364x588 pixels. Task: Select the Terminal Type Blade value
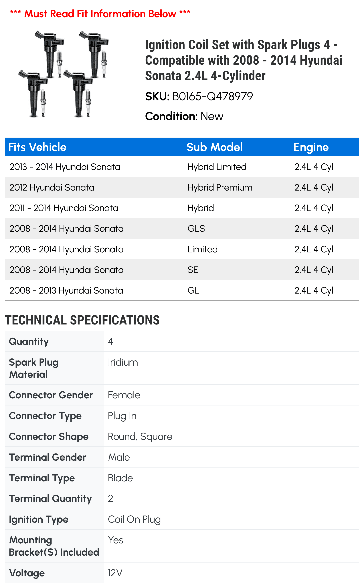pyautogui.click(x=120, y=478)
